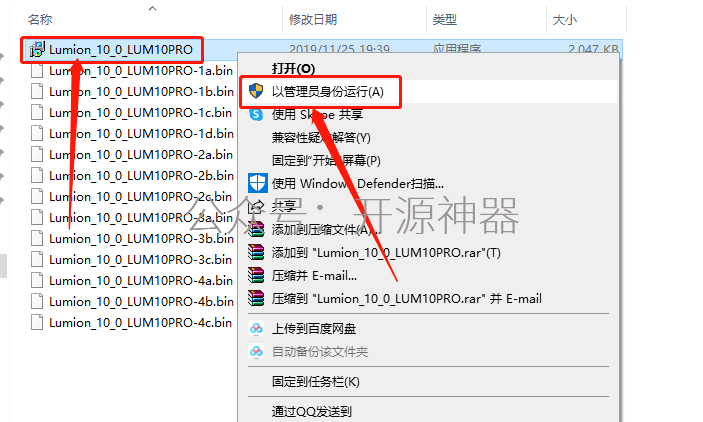Click Baidu Netdisk icon beside 上传到百度网盘
703x422 pixels.
coord(256,329)
